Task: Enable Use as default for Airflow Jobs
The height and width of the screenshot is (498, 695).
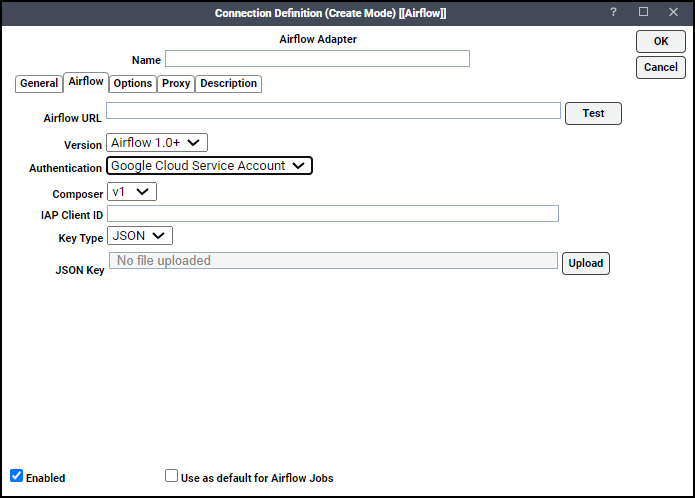Action: [x=171, y=476]
